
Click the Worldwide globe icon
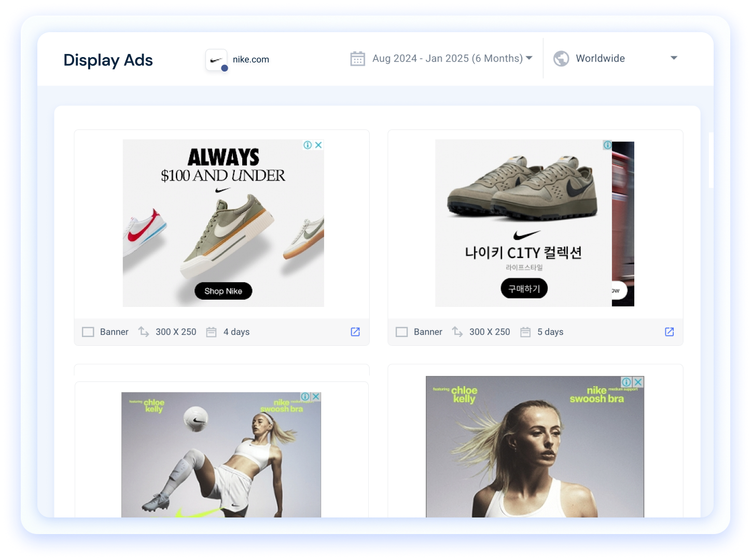[x=561, y=59]
